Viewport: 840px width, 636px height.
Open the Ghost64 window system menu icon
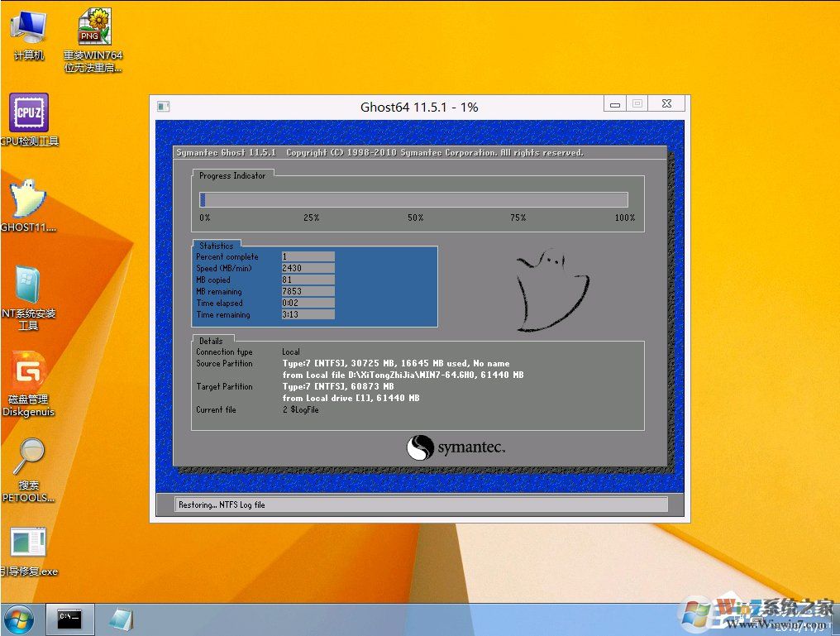pos(162,106)
